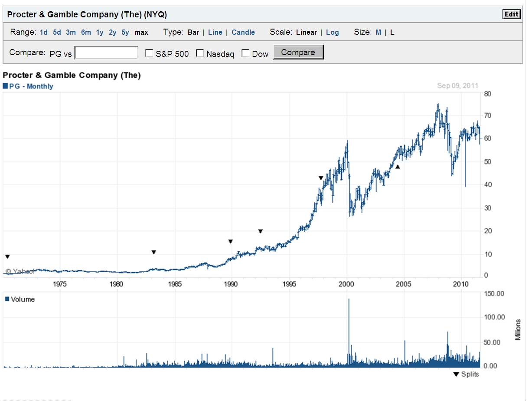Change chart type to Line
The width and height of the screenshot is (532, 401).
[215, 32]
